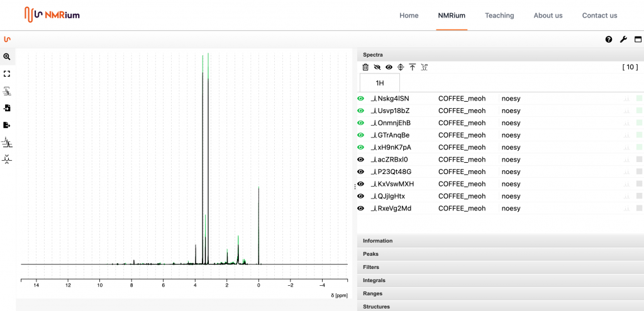Select the spectrum row RxeVg2Md

click(x=500, y=209)
